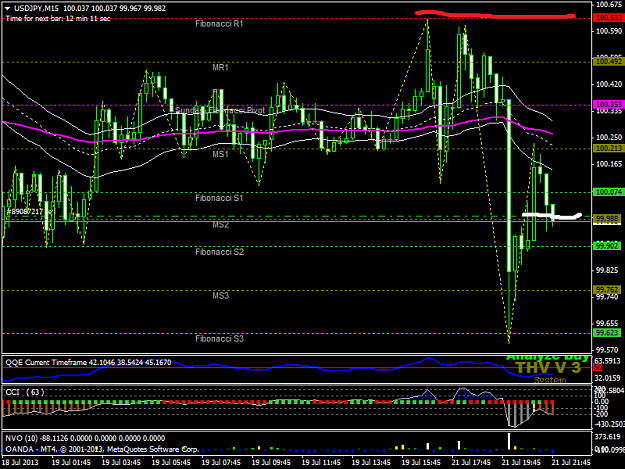This screenshot has width=625, height=469.
Task: Click the 100.675 price axis value
Action: 609,4
